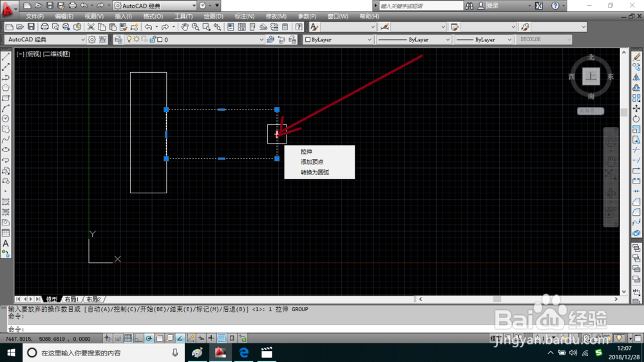
Task: Click the keyword search field in title bar
Action: [x=421, y=6]
